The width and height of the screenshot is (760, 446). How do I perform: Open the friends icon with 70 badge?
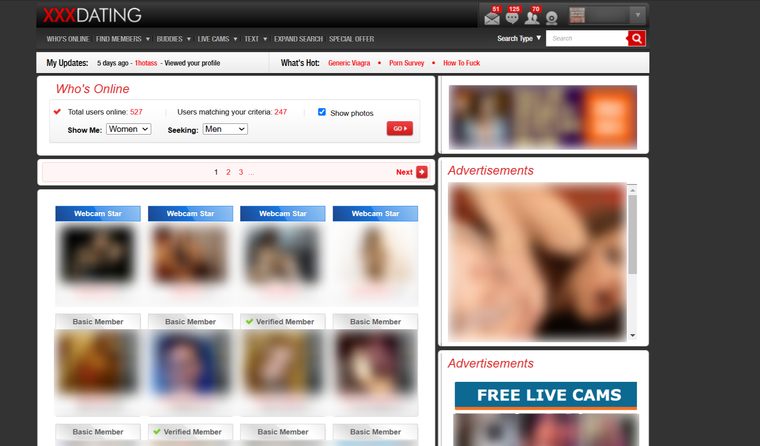pyautogui.click(x=532, y=18)
